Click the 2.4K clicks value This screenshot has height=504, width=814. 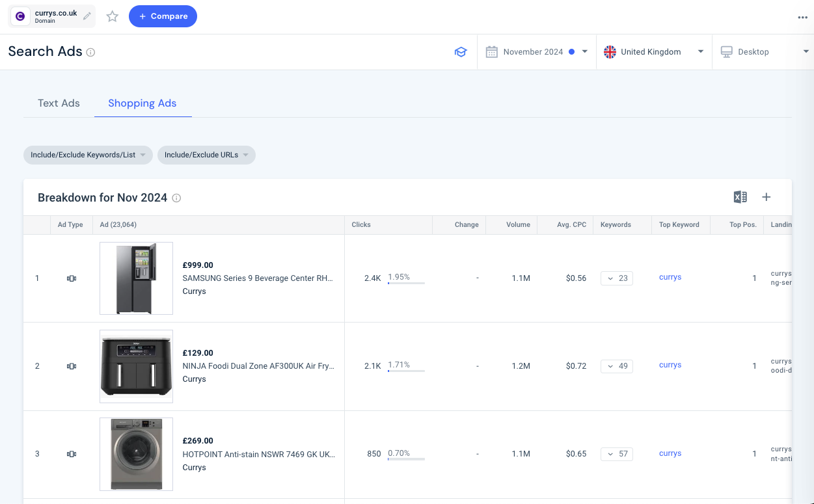point(373,278)
